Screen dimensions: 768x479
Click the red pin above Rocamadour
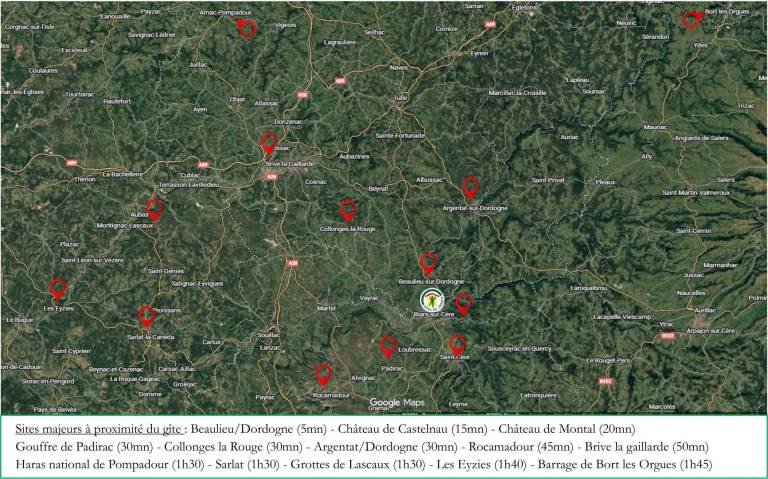click(x=323, y=375)
